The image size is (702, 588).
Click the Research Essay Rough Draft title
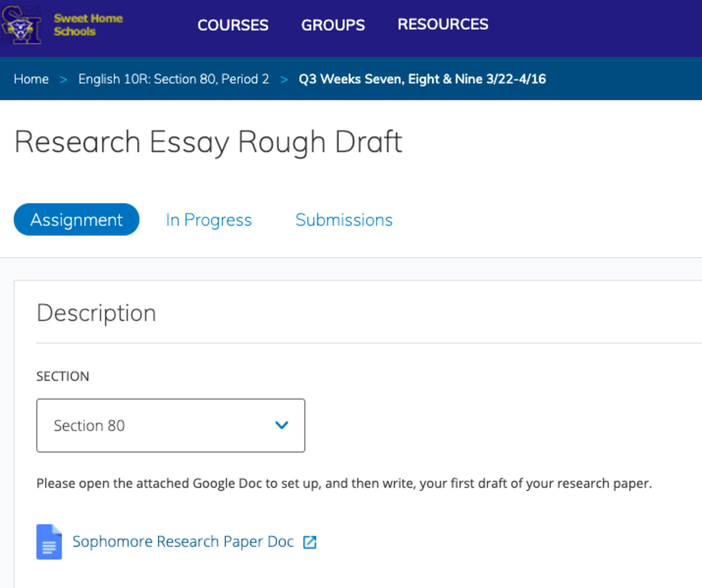pos(208,142)
